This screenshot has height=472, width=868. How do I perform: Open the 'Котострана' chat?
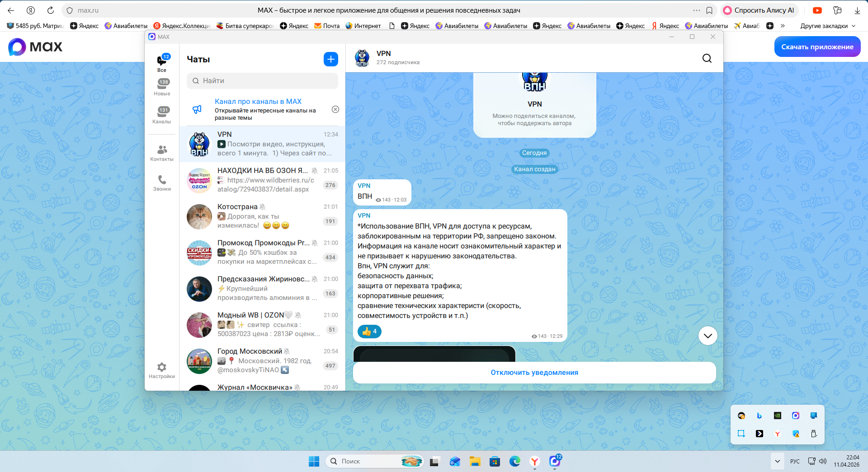tap(262, 216)
